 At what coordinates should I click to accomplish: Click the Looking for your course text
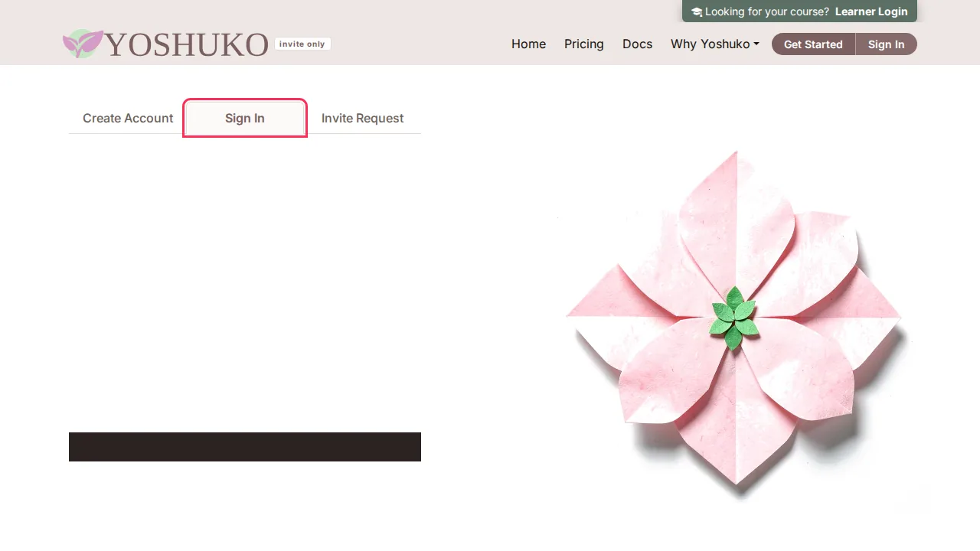[x=766, y=11]
